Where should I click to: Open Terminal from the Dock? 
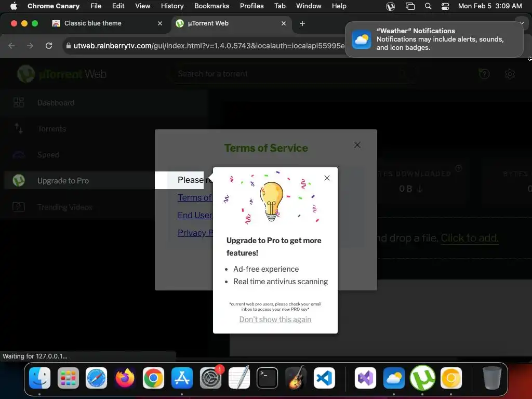(268, 378)
